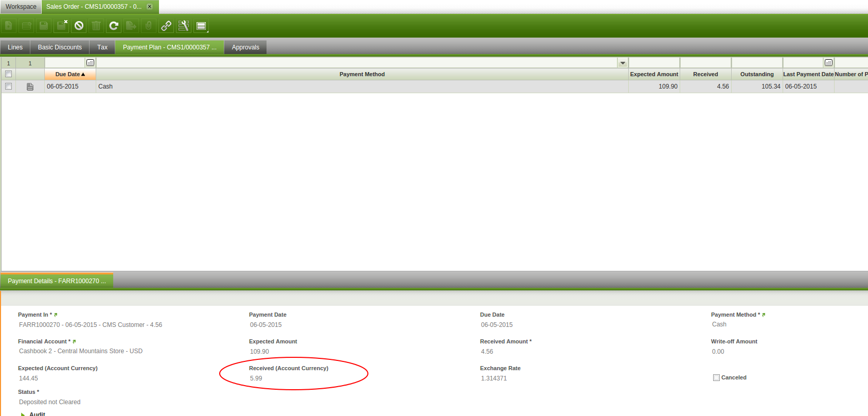Viewport: 868px width, 416px height.
Task: Sort by the Due Date column header
Action: (70, 74)
